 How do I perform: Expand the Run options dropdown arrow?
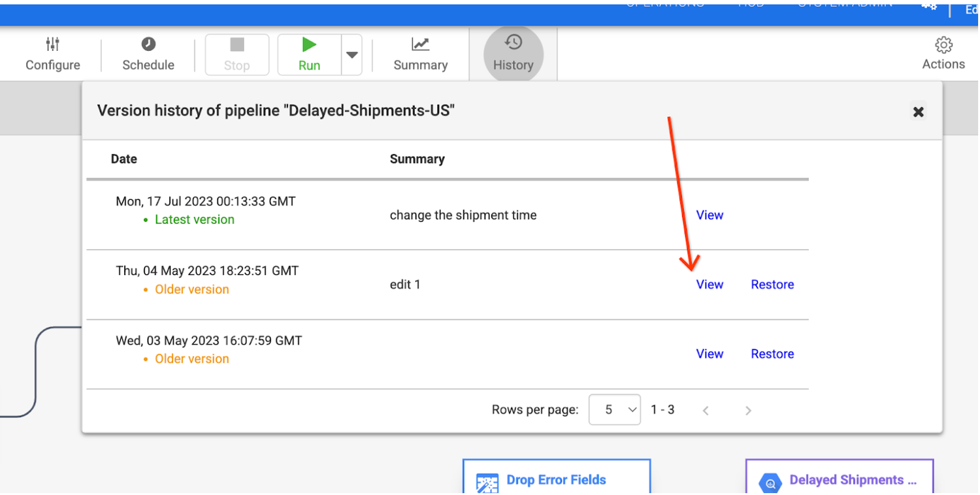(x=352, y=55)
